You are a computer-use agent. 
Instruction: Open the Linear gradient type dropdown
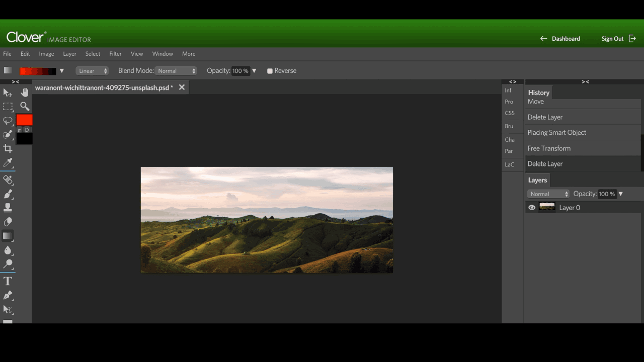coord(92,71)
